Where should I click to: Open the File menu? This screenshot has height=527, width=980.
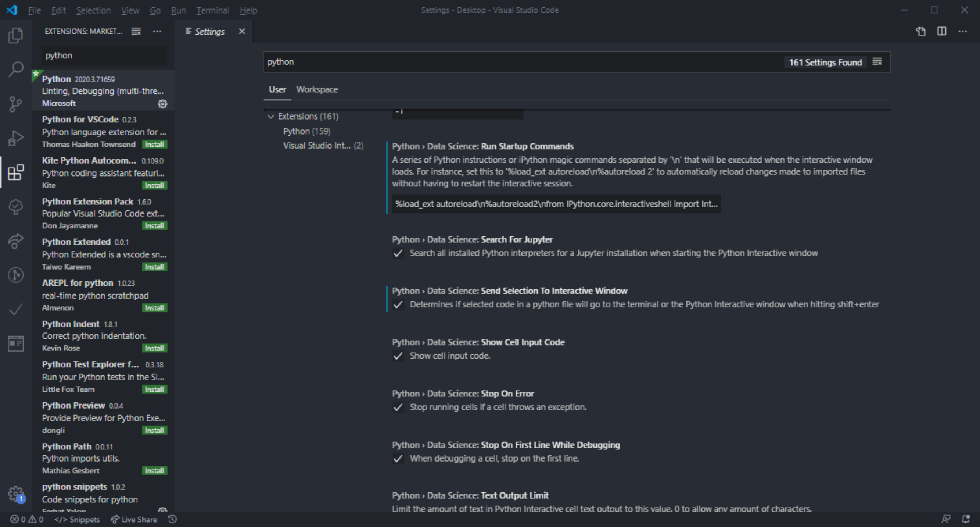tap(35, 10)
